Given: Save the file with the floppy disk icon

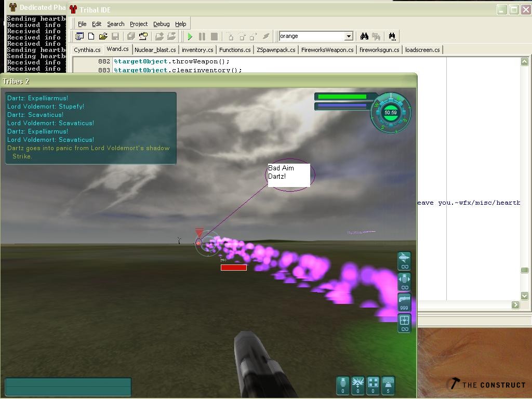Looking at the screenshot, I should coord(115,36).
